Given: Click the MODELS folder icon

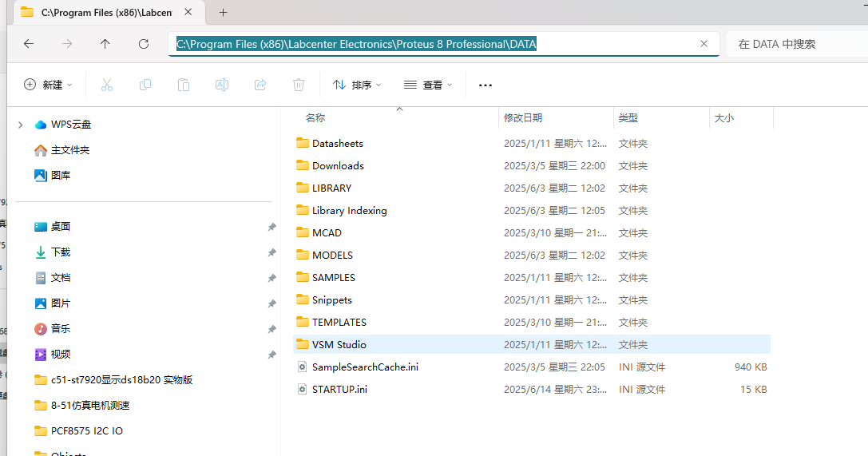Looking at the screenshot, I should click(x=303, y=255).
